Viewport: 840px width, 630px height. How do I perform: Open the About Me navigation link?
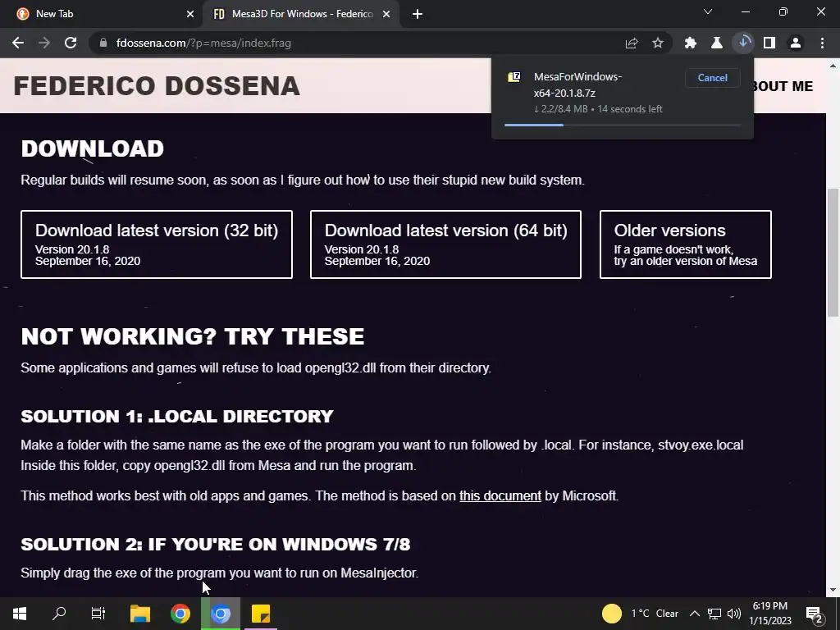pos(782,86)
